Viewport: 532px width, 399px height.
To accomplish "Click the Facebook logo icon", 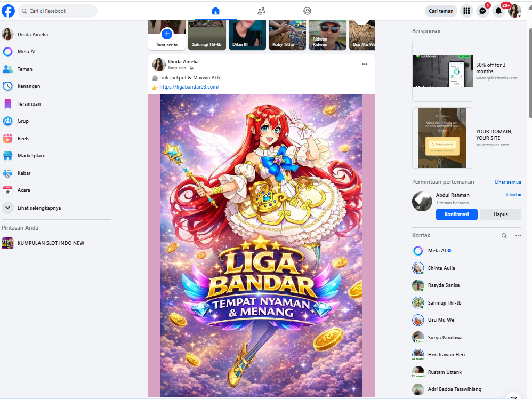I will [8, 11].
